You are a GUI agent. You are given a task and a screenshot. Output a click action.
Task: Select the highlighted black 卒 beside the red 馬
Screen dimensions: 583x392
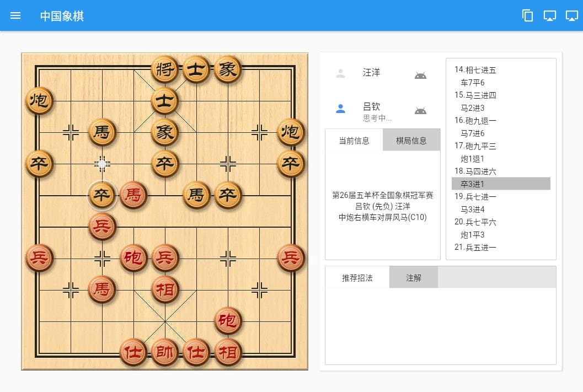102,195
